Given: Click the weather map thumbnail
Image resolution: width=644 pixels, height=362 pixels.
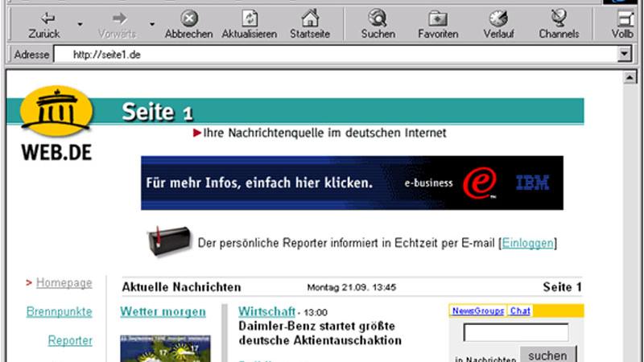Looking at the screenshot, I should coord(165,348).
